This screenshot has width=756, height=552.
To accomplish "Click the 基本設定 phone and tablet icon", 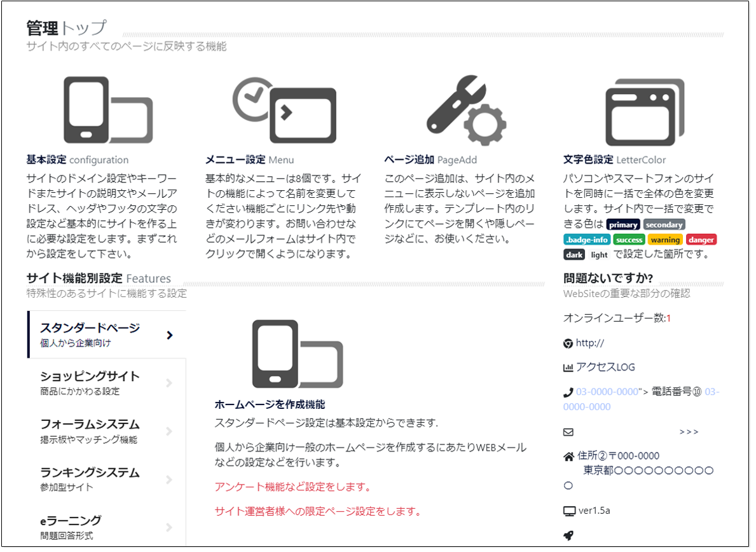I will pyautogui.click(x=108, y=111).
